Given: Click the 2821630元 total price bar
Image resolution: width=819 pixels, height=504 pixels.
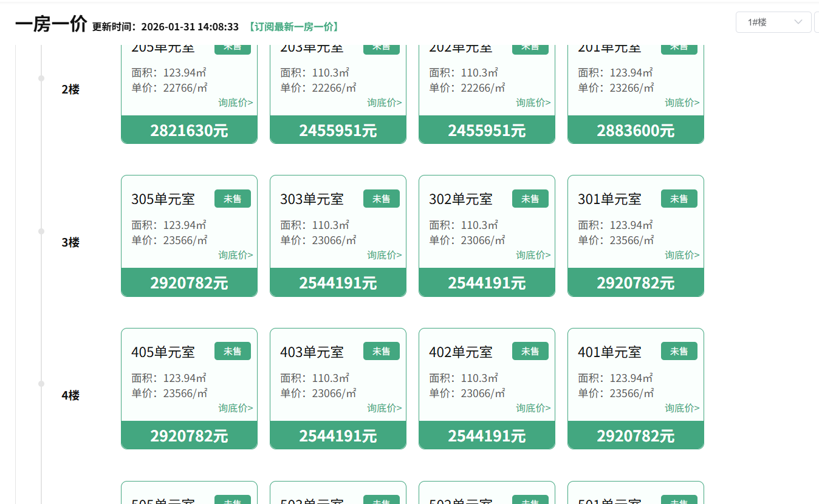Looking at the screenshot, I should coord(189,131).
